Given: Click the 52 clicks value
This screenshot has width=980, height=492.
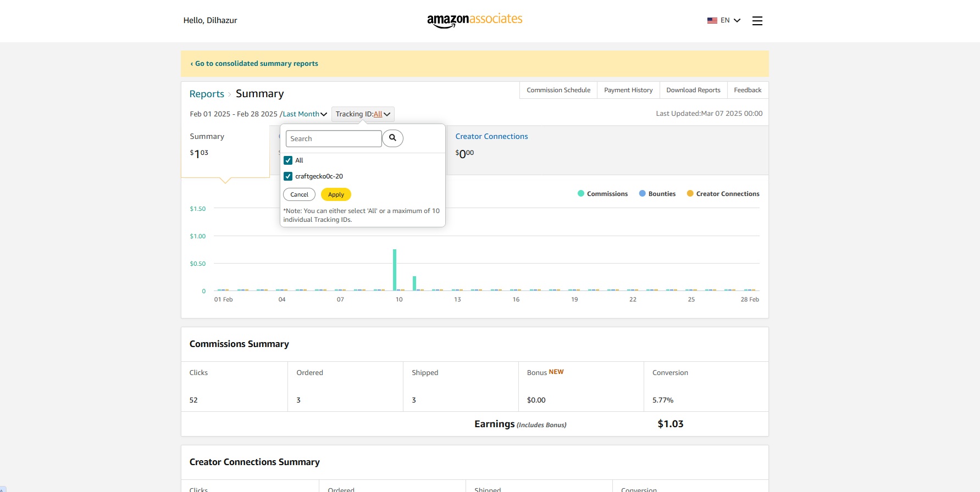Looking at the screenshot, I should pos(193,400).
